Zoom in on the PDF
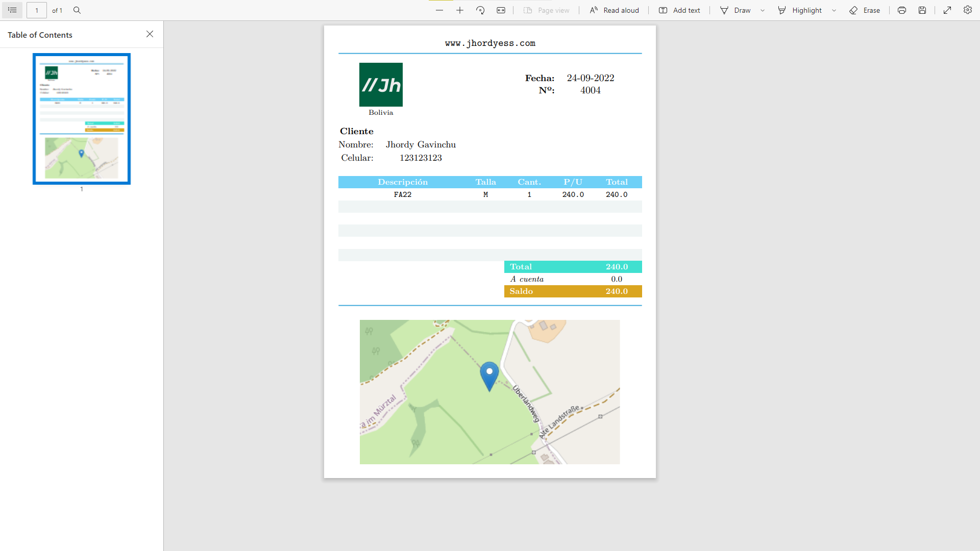 [459, 10]
